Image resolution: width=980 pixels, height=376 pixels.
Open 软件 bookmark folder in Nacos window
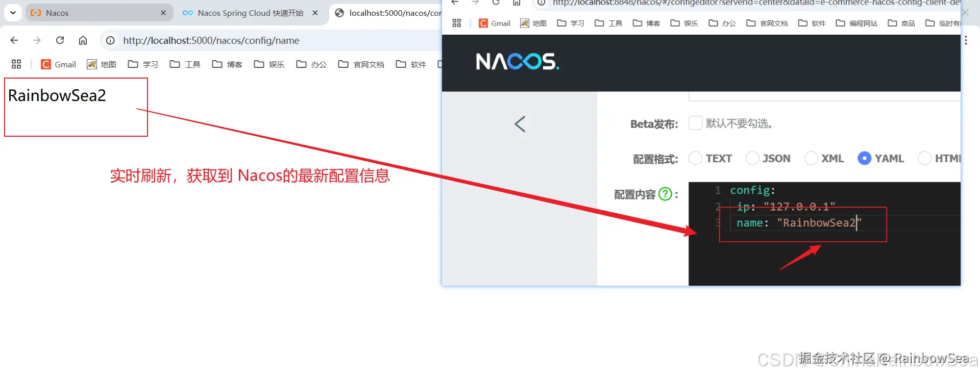click(812, 23)
